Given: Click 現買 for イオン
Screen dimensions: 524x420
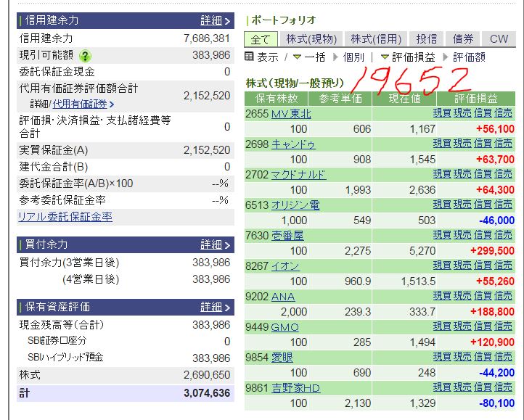Looking at the screenshot, I should point(442,265).
